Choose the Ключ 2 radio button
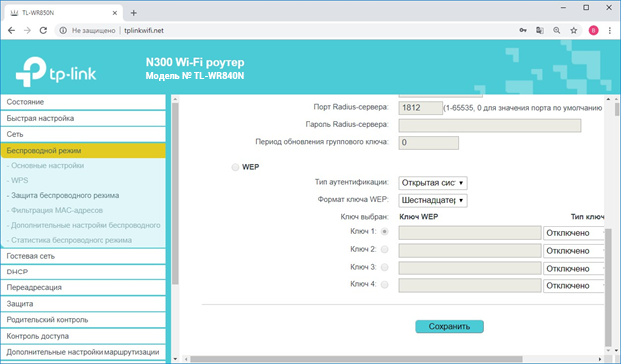This screenshot has width=621, height=364. pos(384,250)
